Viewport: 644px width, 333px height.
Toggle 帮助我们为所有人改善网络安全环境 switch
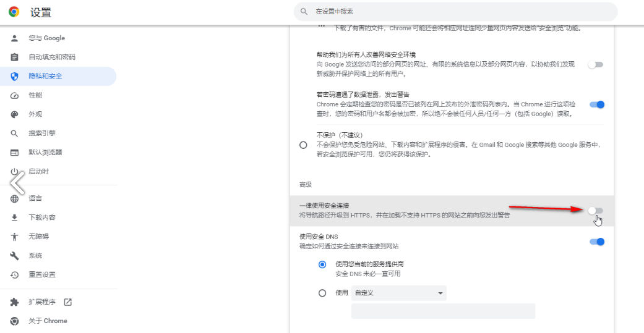(x=596, y=65)
